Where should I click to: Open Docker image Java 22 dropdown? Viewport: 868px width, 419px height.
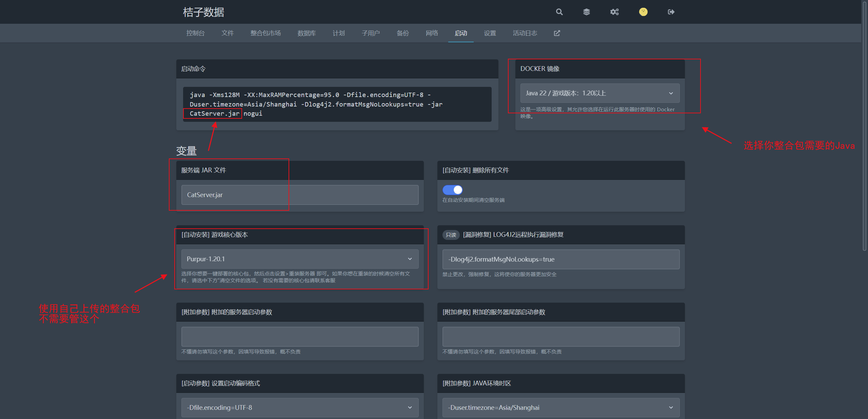tap(600, 93)
